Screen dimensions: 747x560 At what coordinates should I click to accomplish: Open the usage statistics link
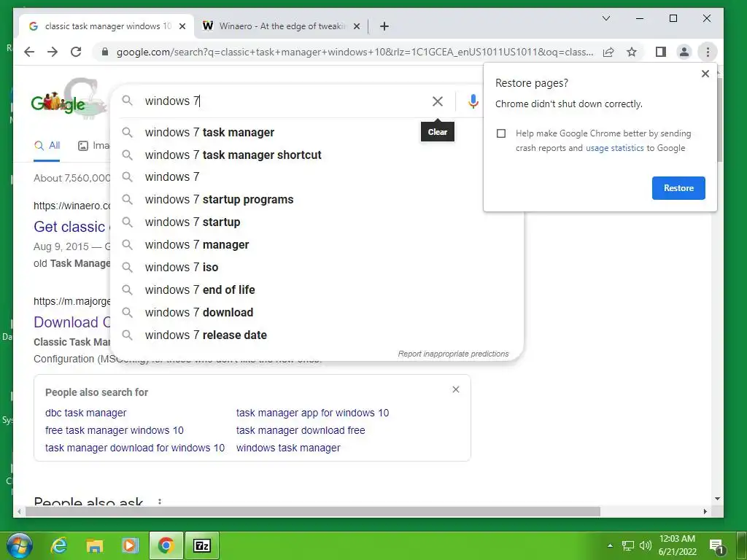pos(614,148)
